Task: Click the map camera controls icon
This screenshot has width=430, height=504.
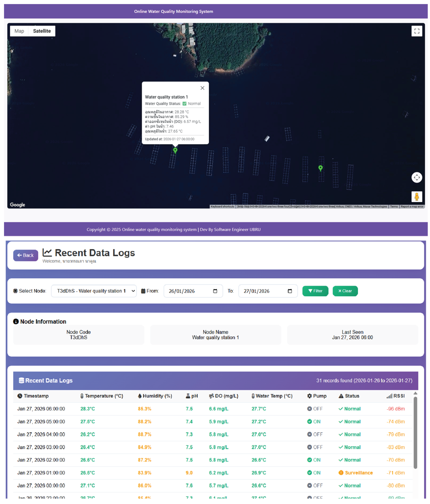Action: pyautogui.click(x=417, y=177)
